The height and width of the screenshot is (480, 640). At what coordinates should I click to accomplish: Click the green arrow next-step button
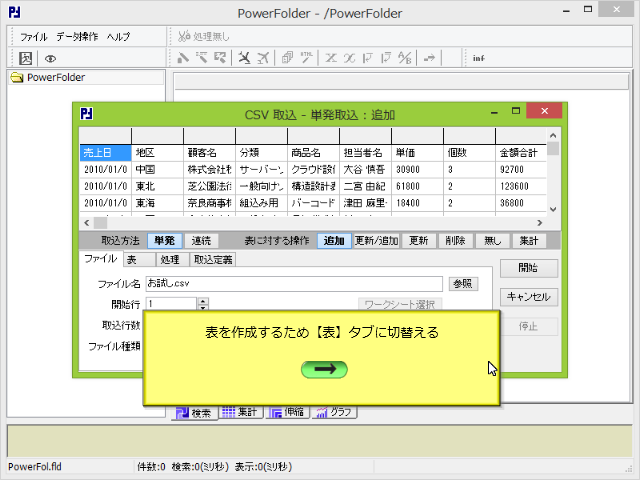pyautogui.click(x=323, y=369)
